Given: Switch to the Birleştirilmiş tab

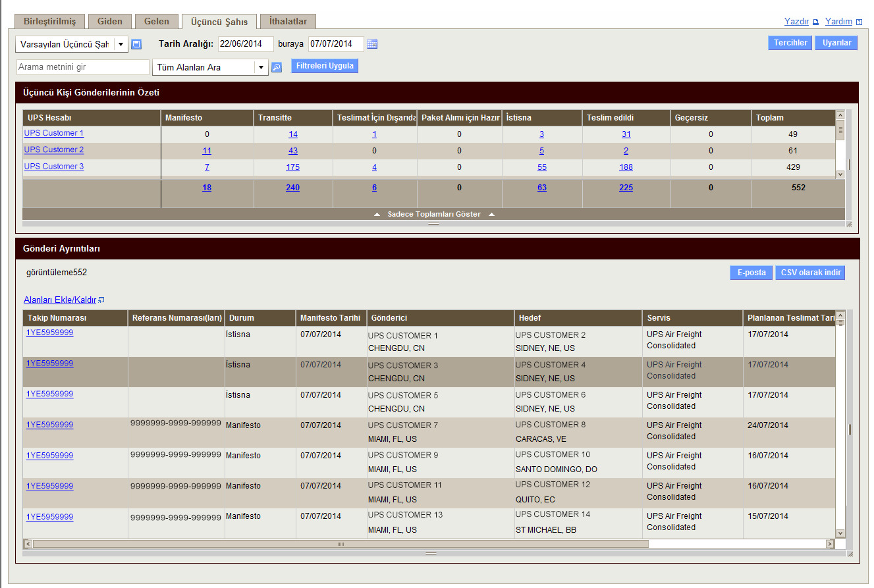Looking at the screenshot, I should [49, 21].
